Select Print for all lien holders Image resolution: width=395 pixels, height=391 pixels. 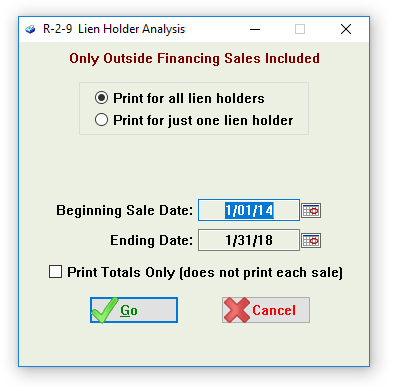click(101, 98)
